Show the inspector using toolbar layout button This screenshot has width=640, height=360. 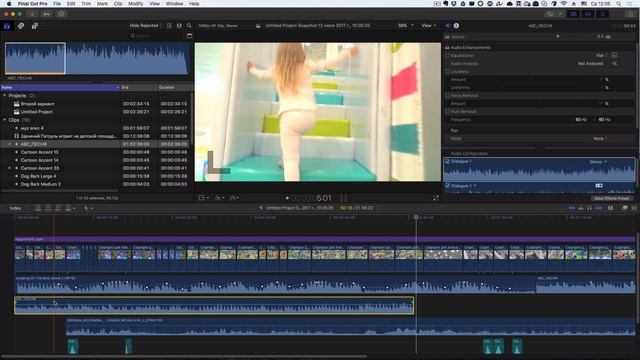click(x=602, y=14)
